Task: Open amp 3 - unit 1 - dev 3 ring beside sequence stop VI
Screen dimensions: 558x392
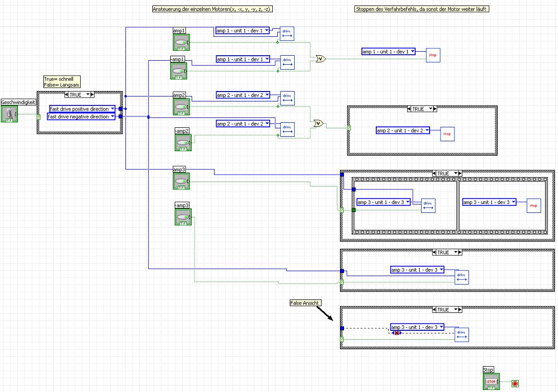Action: tap(489, 202)
